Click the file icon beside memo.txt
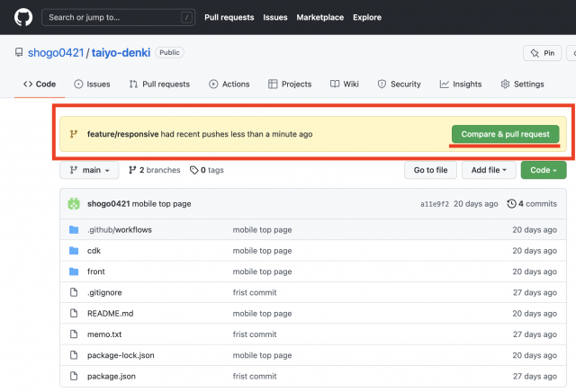The width and height of the screenshot is (576, 392). tap(74, 334)
